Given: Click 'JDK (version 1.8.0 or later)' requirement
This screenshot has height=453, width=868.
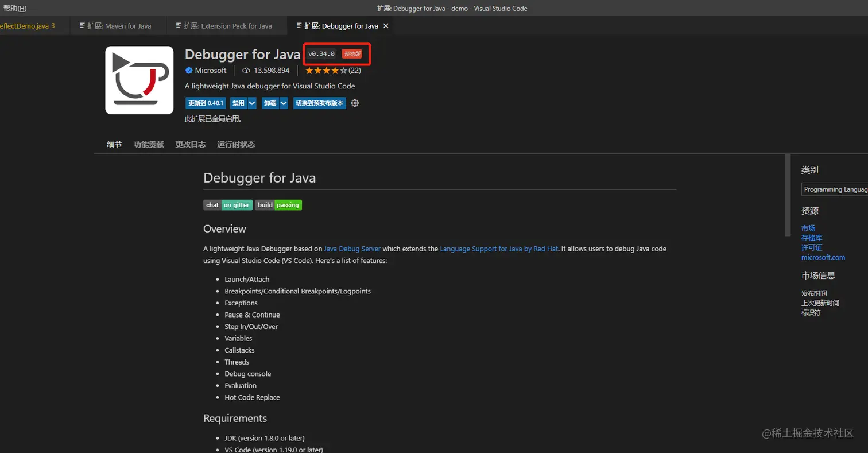Looking at the screenshot, I should 265,438.
